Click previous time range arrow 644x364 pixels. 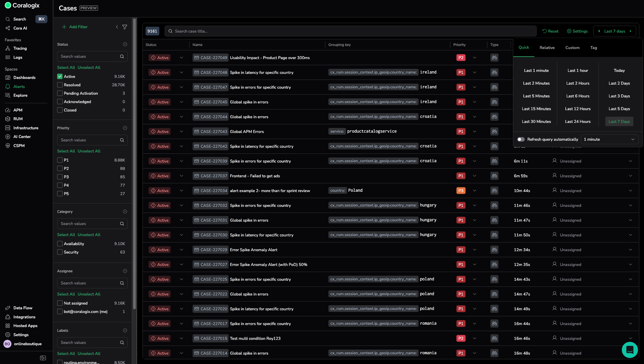pyautogui.click(x=599, y=31)
